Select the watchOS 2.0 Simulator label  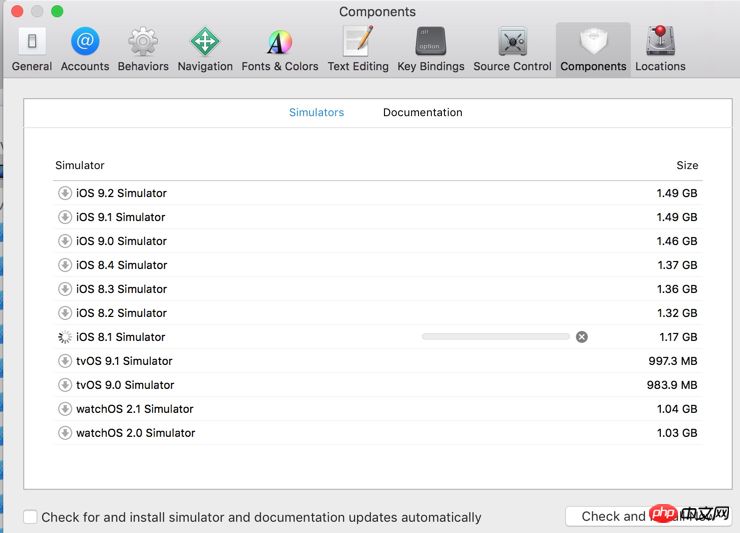135,433
